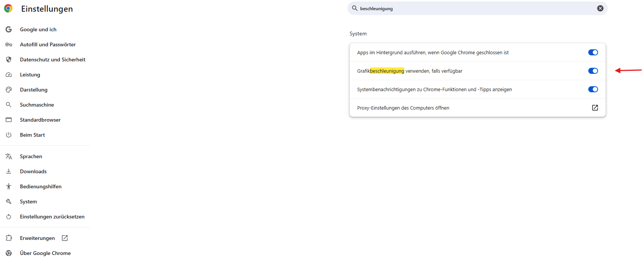Click the shield icon for Datenschutz
Screen dimensions: 644x261
click(x=9, y=60)
